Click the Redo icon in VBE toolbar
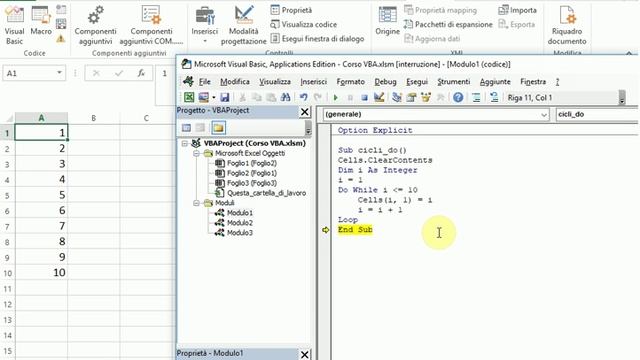The height and width of the screenshot is (360, 640). 318,97
